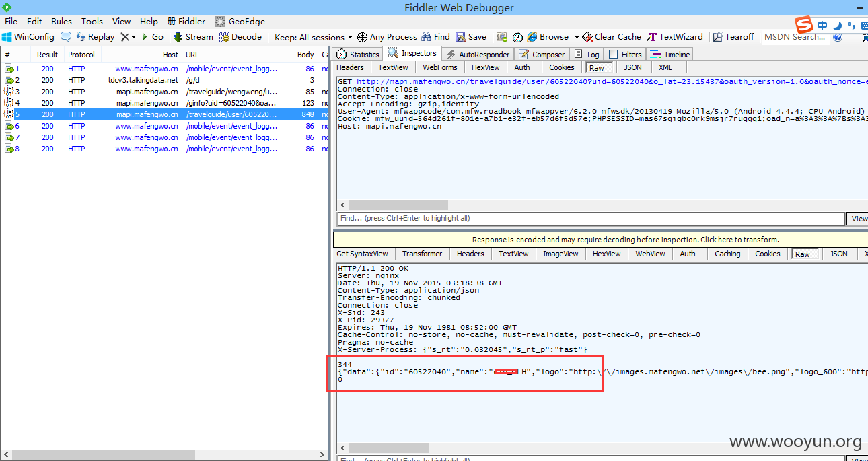Image resolution: width=868 pixels, height=461 pixels.
Task: Open WinConfig from the toolbar
Action: (x=28, y=37)
